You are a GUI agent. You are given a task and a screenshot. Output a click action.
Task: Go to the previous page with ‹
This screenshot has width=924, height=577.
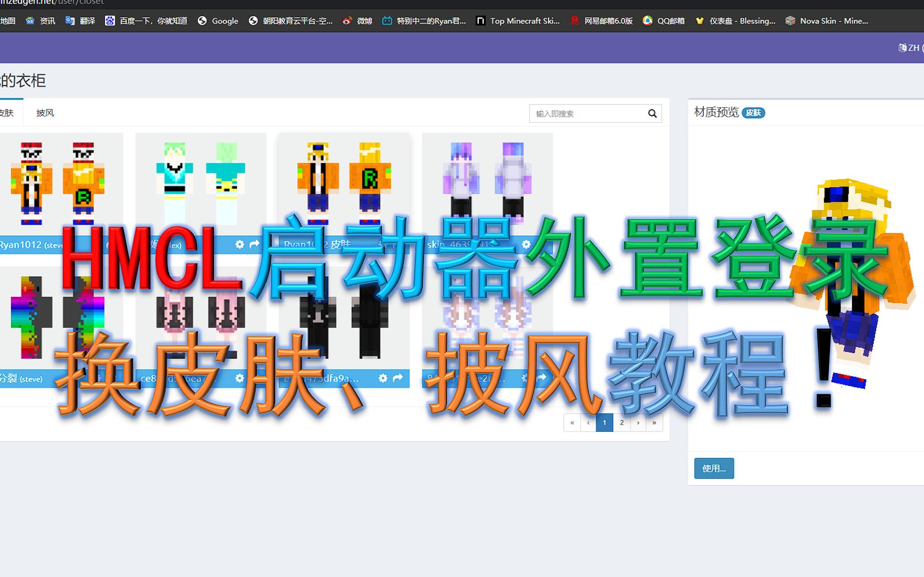588,423
